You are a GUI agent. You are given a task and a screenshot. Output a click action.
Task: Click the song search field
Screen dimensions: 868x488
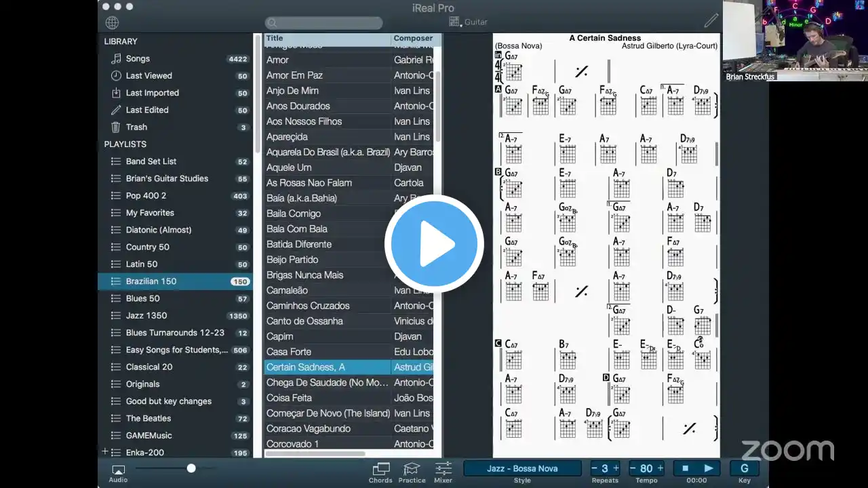(x=324, y=23)
